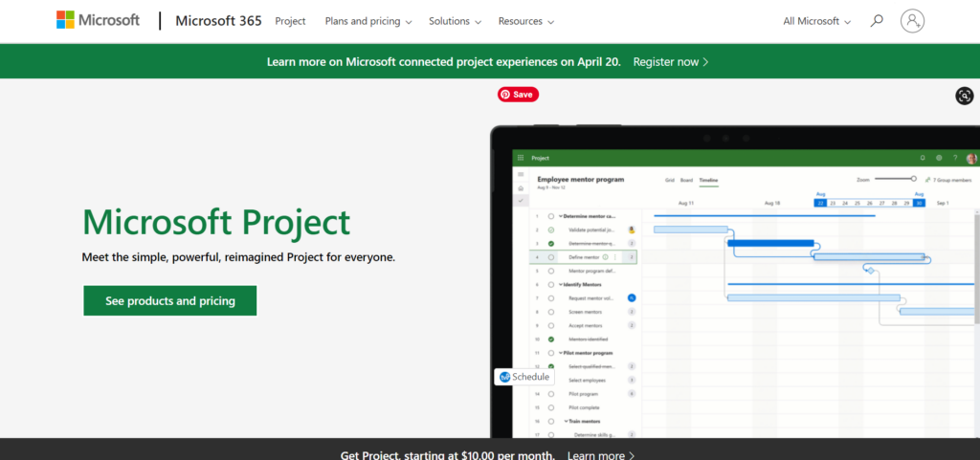Click Register now in green banner
The width and height of the screenshot is (980, 460).
pyautogui.click(x=671, y=62)
